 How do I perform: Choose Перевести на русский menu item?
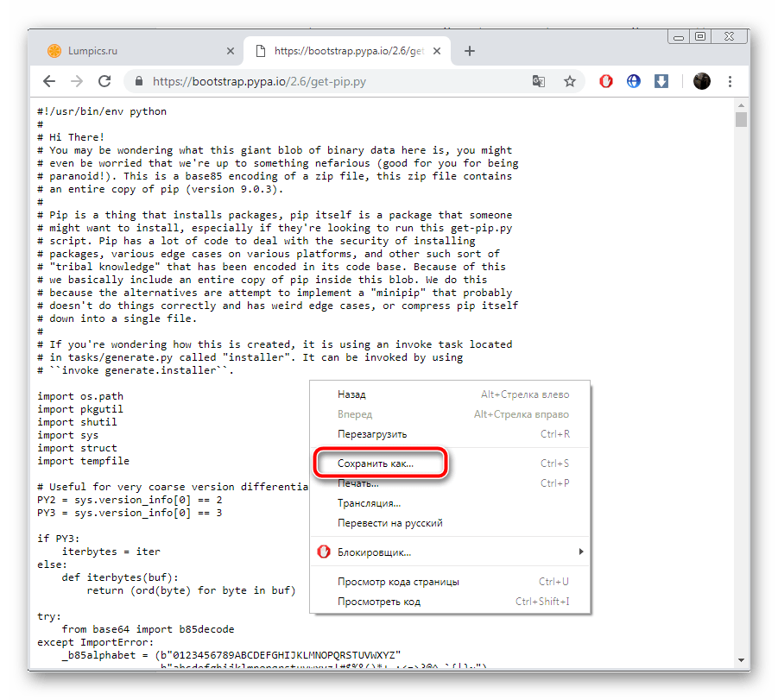coord(450,523)
